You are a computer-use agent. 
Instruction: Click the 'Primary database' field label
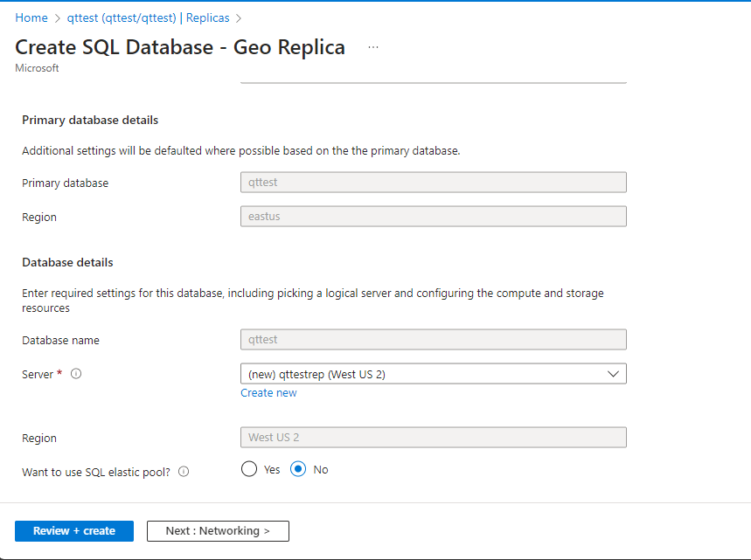[x=66, y=183]
